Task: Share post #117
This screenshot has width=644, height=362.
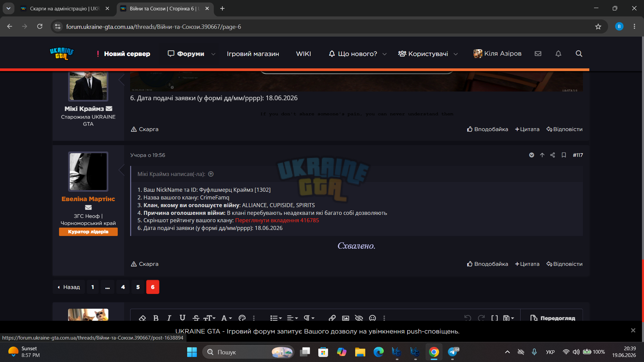Action: tap(553, 155)
